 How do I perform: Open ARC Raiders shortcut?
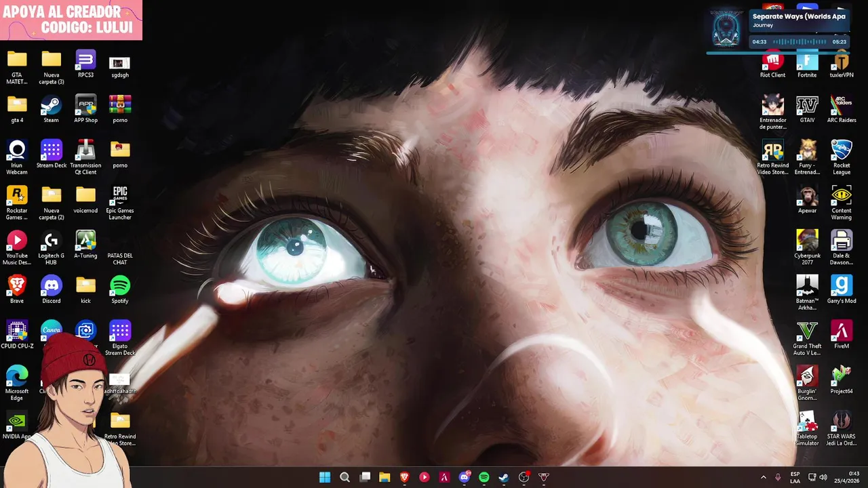pos(842,110)
